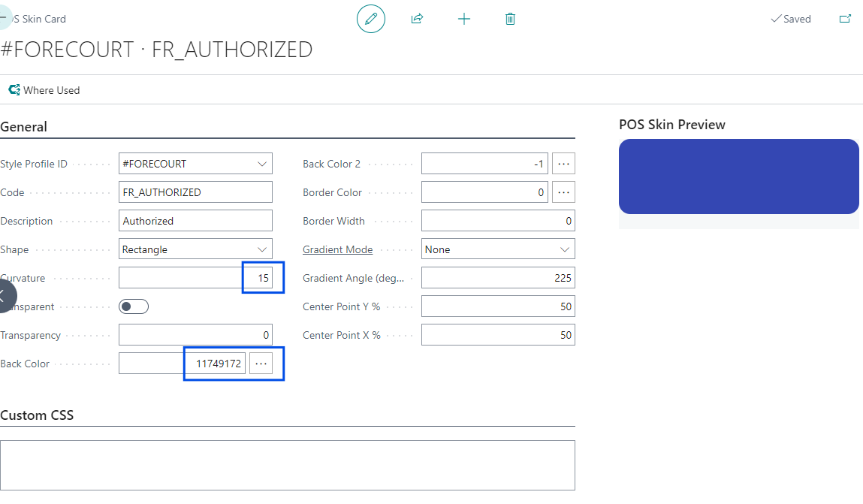Click the dark collapse arrow at left edge

[5, 296]
